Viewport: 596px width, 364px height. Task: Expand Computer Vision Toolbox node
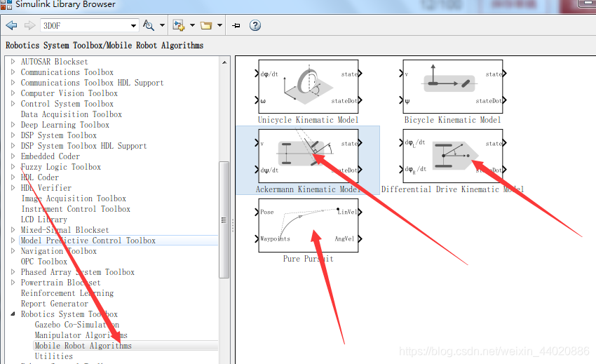point(13,93)
